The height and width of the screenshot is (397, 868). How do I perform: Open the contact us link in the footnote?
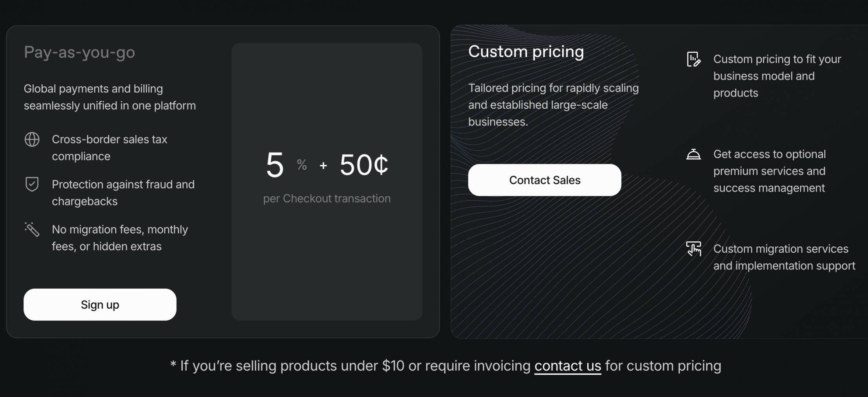567,366
